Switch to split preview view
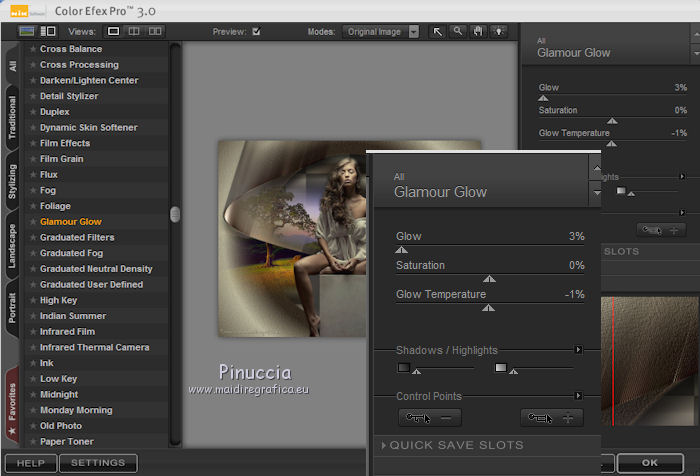Viewport: 700px width, 476px height. 134,32
